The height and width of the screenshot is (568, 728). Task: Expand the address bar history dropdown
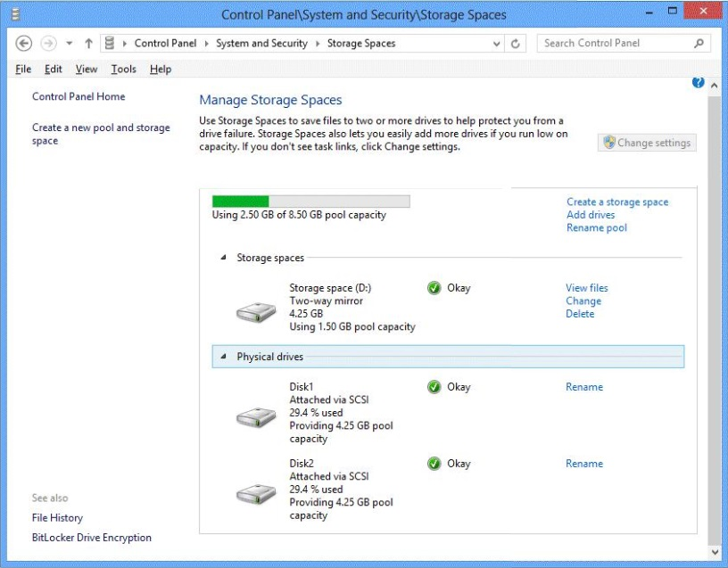(x=496, y=44)
